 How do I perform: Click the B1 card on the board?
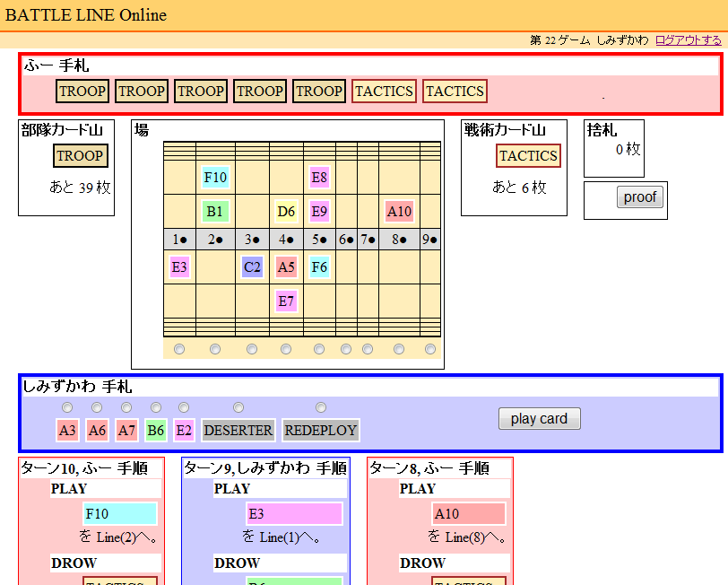pyautogui.click(x=215, y=212)
